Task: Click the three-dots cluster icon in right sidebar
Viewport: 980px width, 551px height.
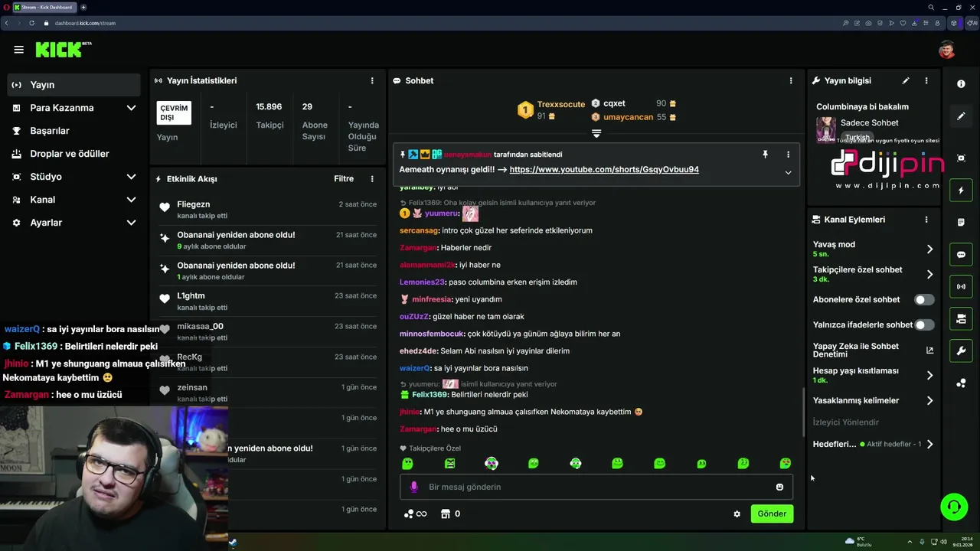Action: click(x=961, y=383)
